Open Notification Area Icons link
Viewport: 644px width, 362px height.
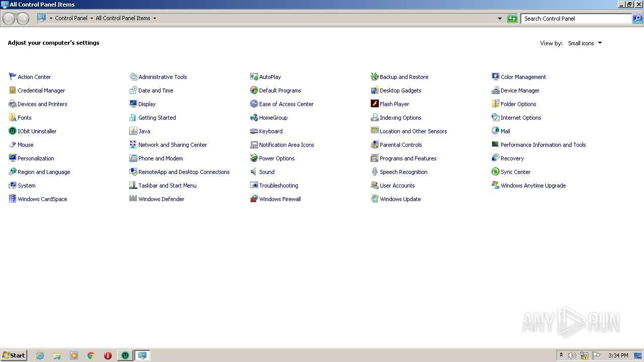click(286, 145)
